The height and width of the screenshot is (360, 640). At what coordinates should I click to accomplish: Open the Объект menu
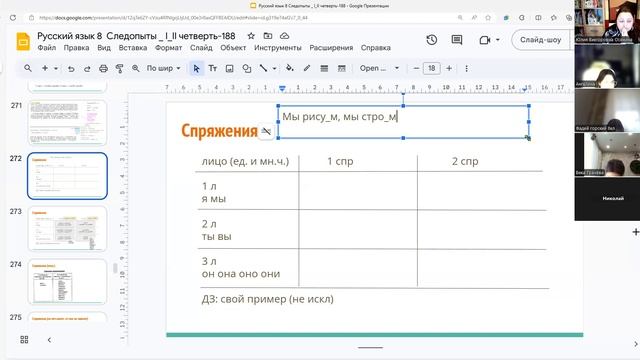pos(233,48)
